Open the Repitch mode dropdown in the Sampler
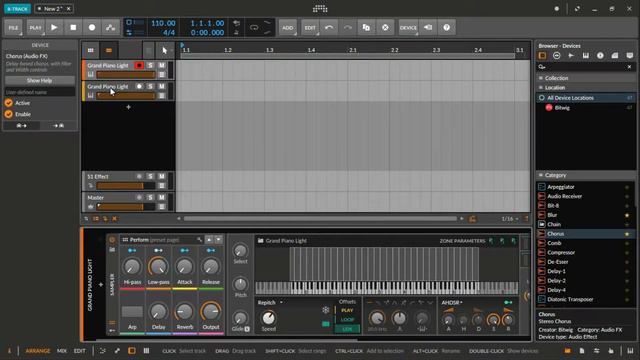This screenshot has height=360, width=640. (x=271, y=302)
